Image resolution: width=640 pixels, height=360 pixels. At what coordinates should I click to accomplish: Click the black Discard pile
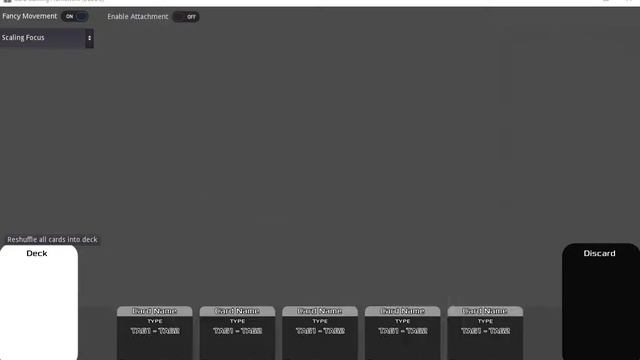601,302
